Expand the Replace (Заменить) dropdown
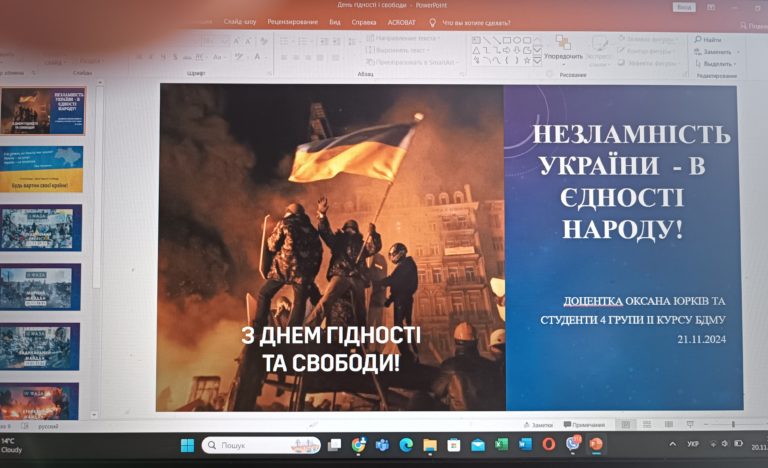768x468 pixels. (x=734, y=52)
